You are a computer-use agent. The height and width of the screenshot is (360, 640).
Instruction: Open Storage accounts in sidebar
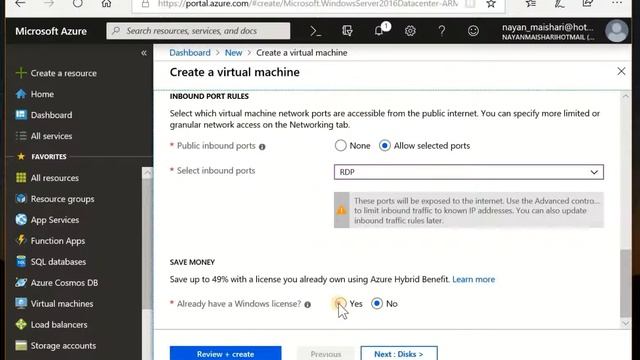pyautogui.click(x=63, y=345)
